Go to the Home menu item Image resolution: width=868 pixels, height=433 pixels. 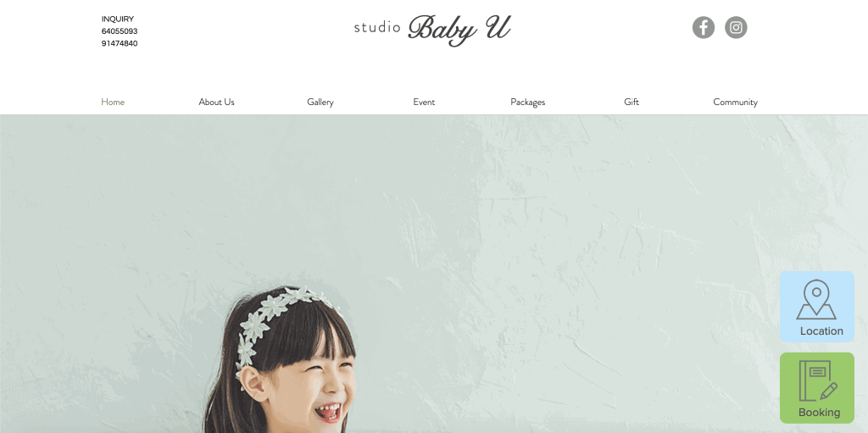tap(113, 102)
